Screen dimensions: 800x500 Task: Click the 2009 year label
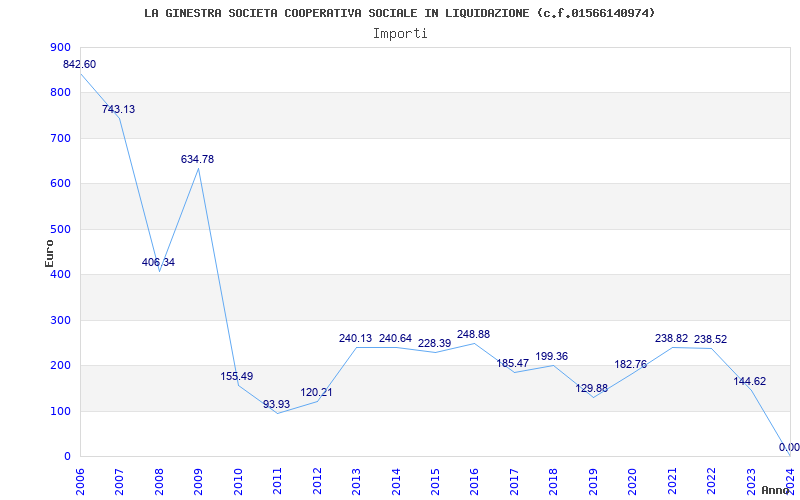coord(198,481)
